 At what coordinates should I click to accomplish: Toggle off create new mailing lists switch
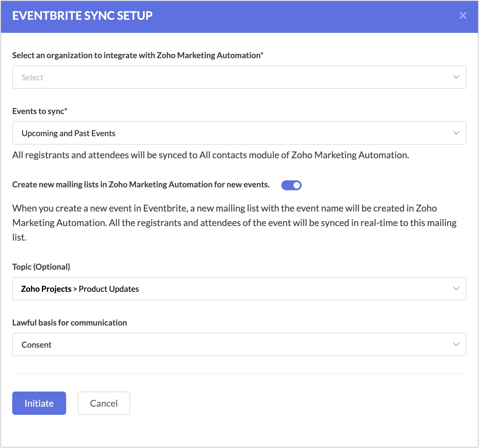click(x=291, y=185)
